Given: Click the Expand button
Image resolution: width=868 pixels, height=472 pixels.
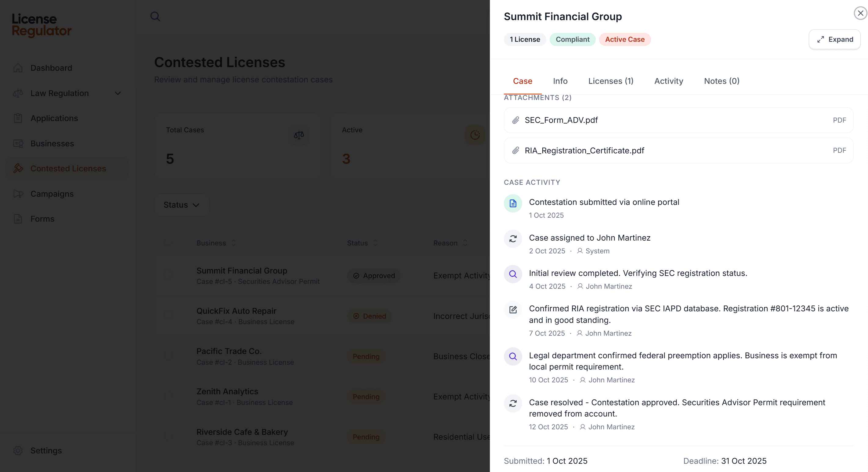Looking at the screenshot, I should click(834, 39).
